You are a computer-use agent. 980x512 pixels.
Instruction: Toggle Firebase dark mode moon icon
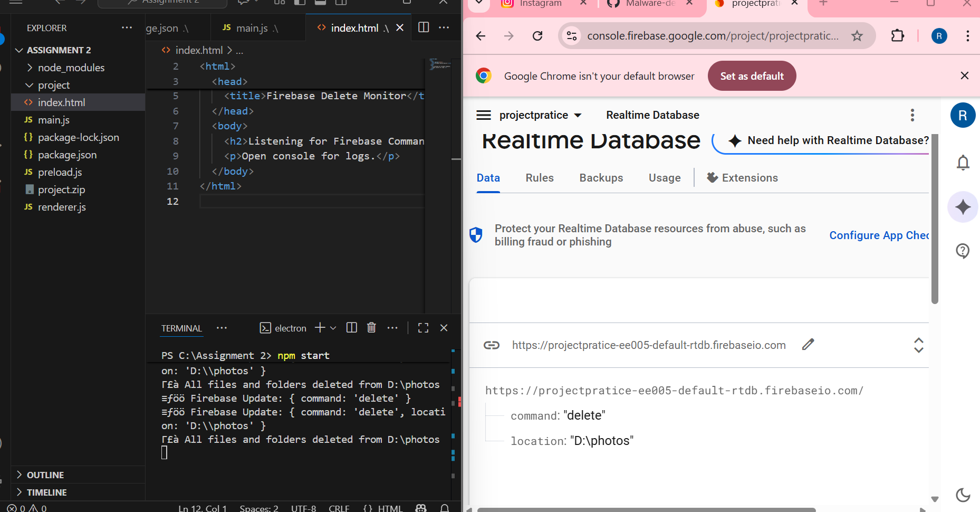[x=963, y=495]
